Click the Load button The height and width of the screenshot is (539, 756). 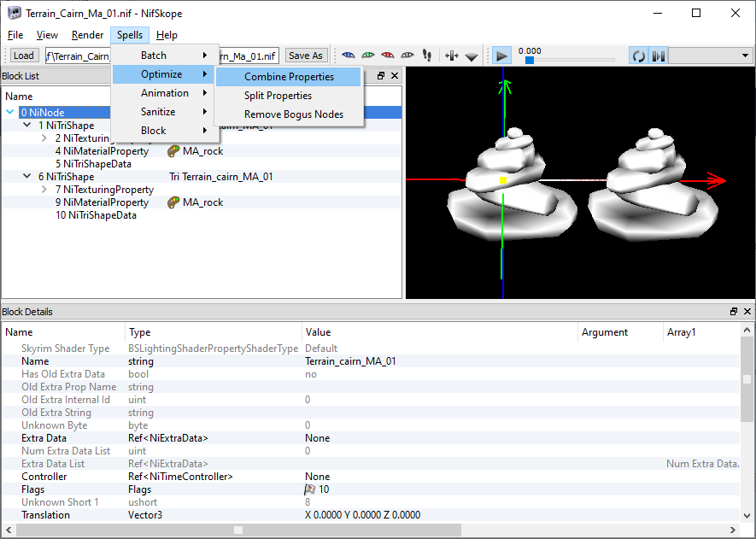tap(24, 56)
